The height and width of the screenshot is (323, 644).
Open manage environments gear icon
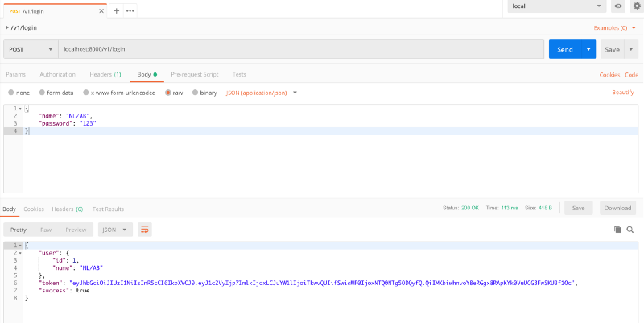637,6
